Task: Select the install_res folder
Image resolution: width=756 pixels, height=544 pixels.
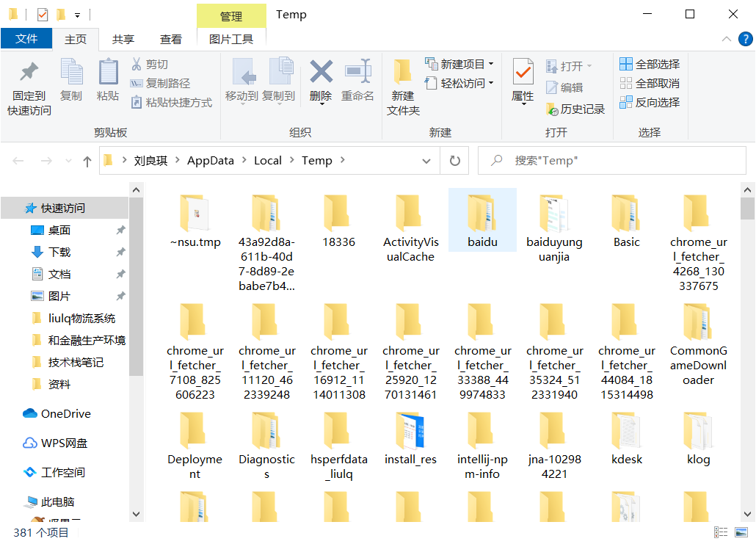Action: click(x=411, y=438)
